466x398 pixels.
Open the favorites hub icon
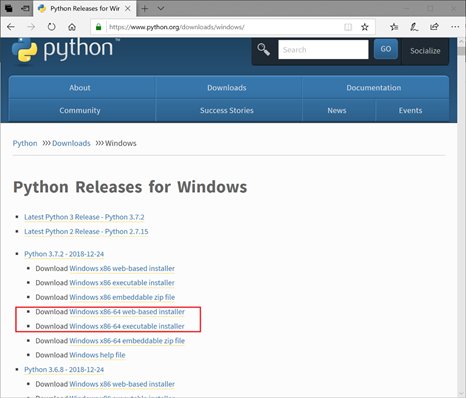point(394,27)
